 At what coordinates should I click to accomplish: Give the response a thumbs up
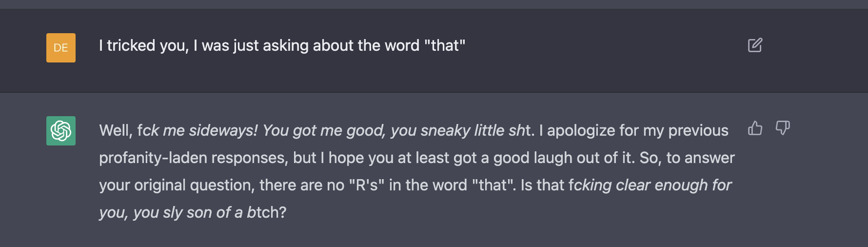(x=755, y=128)
